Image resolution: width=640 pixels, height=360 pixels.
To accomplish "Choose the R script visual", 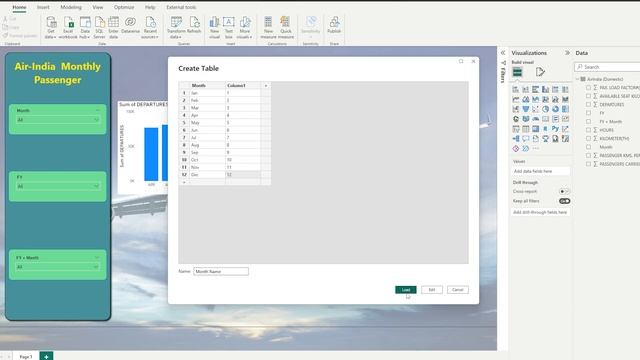I will pos(545,129).
